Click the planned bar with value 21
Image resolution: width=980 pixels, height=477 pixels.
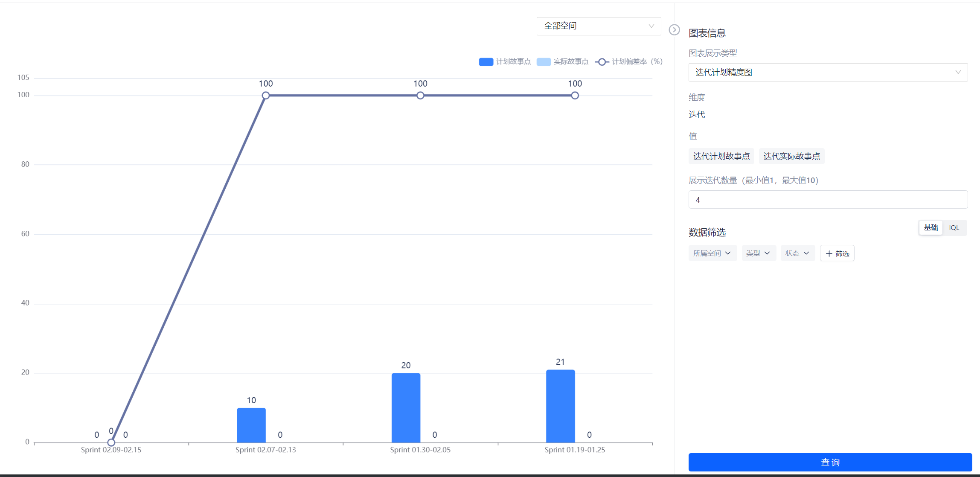coord(560,406)
